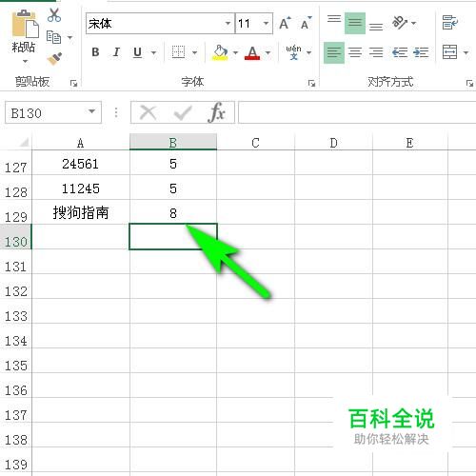Toggle bold formatting

[x=95, y=52]
